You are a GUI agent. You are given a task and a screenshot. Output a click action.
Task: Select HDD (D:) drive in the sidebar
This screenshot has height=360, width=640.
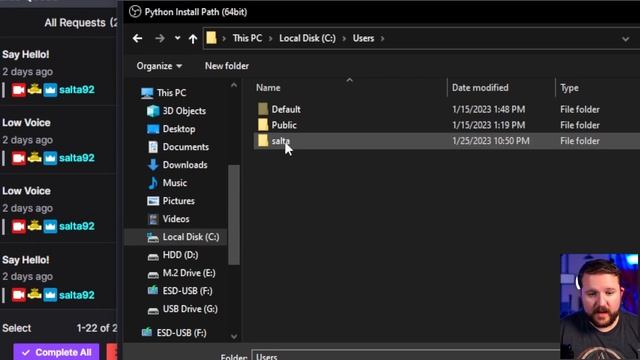180,255
